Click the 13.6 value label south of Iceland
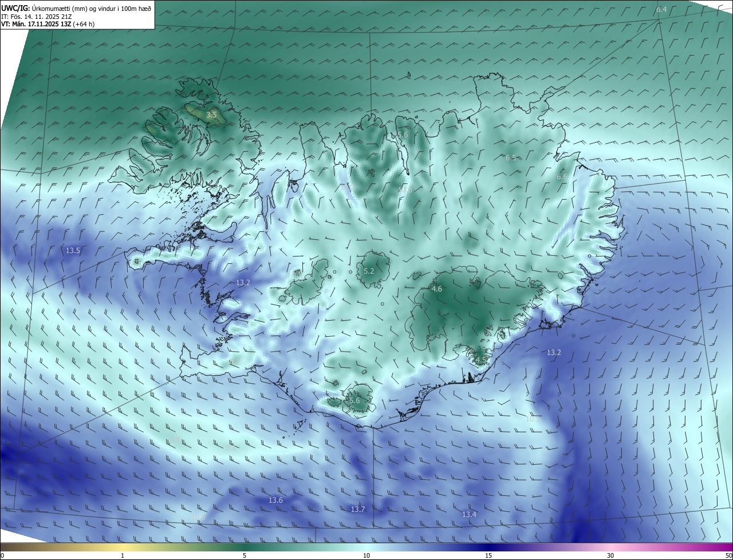 pyautogui.click(x=275, y=500)
